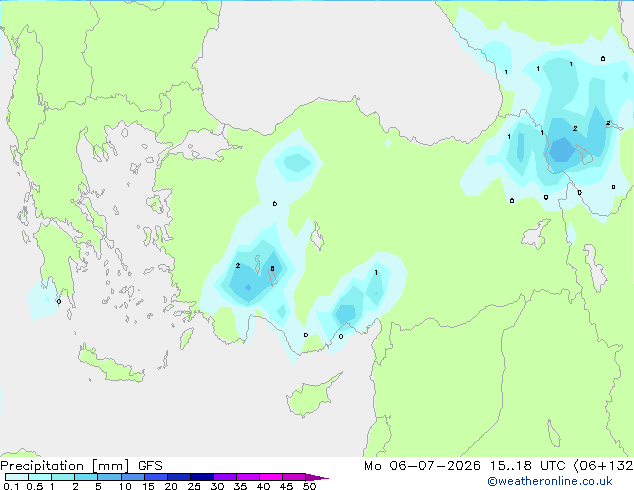Image resolution: width=634 pixels, height=490 pixels.
Task: Pick the 20–25 mm dark blue swatch
Action: (x=179, y=477)
